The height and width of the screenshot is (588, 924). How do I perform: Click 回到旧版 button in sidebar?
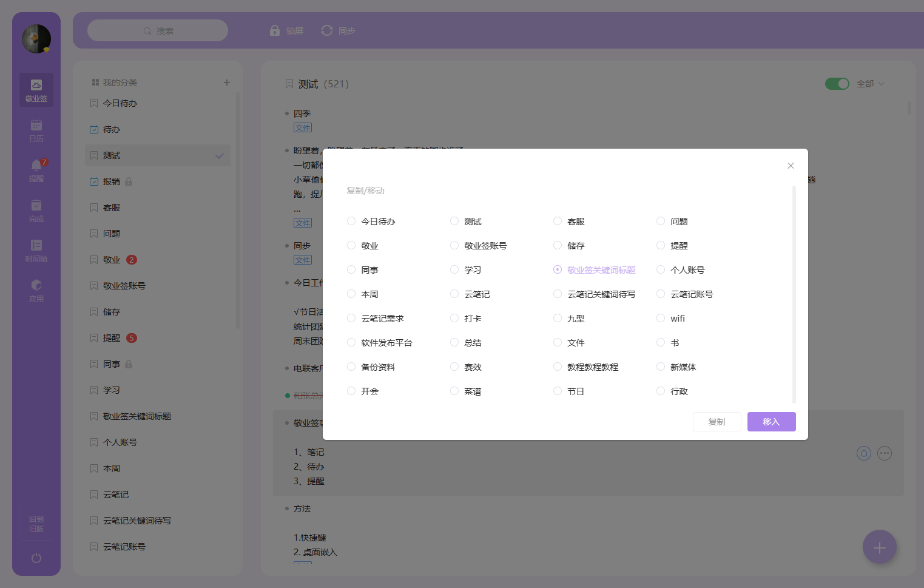click(x=36, y=524)
